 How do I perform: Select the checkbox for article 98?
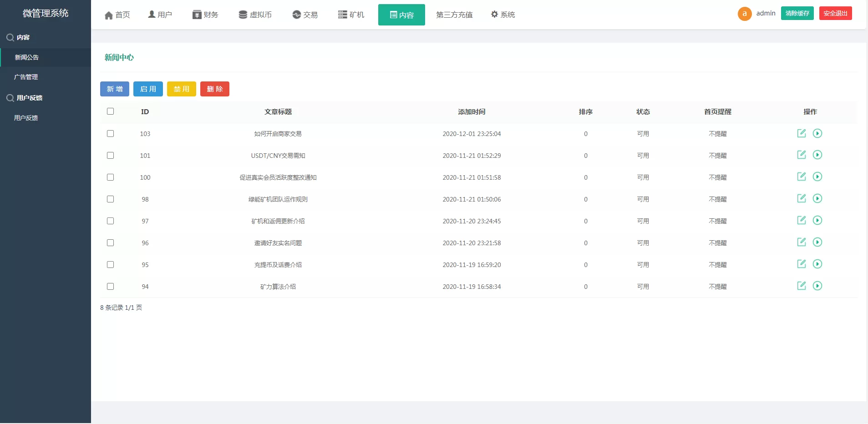(110, 199)
